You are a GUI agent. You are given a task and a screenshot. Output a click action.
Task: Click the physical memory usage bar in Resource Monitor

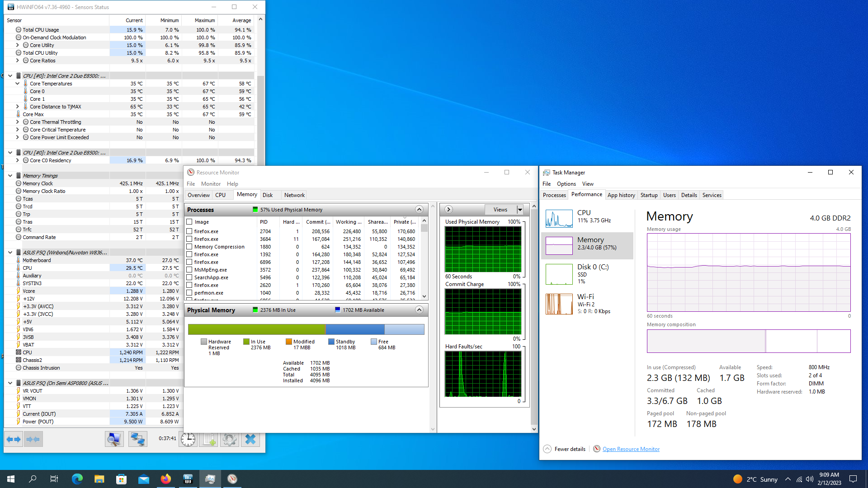pyautogui.click(x=306, y=329)
